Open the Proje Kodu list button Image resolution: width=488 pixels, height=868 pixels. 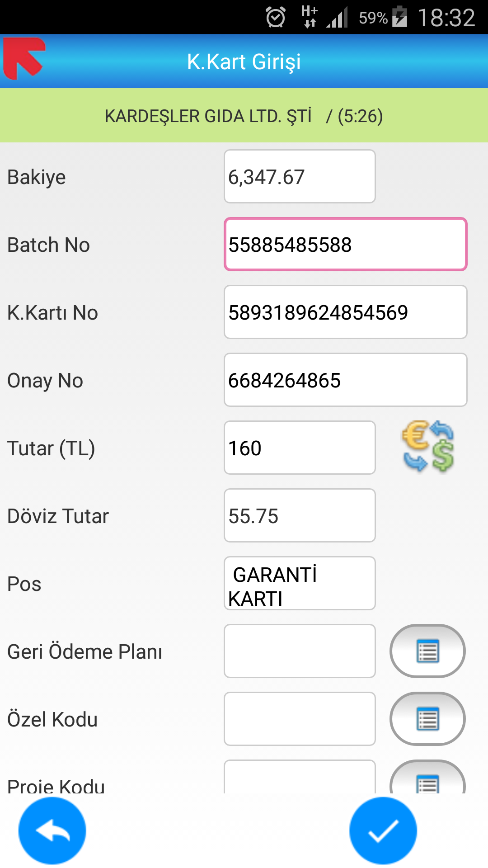point(427,777)
